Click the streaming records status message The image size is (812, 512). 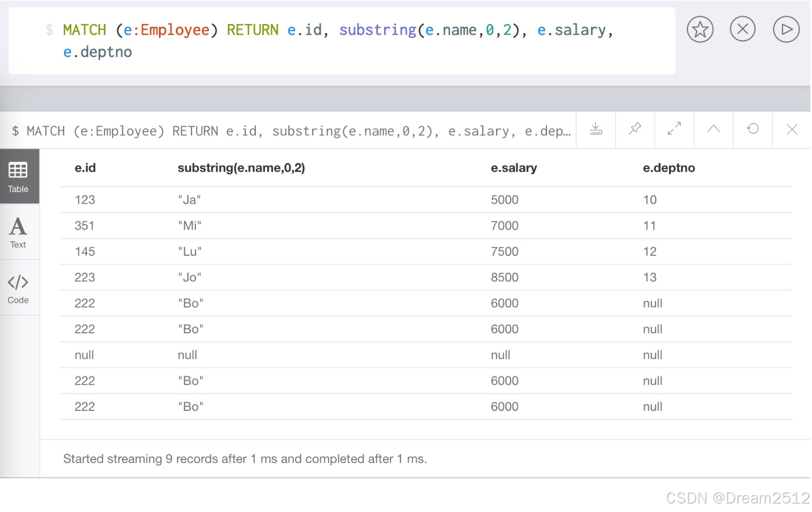coord(245,459)
